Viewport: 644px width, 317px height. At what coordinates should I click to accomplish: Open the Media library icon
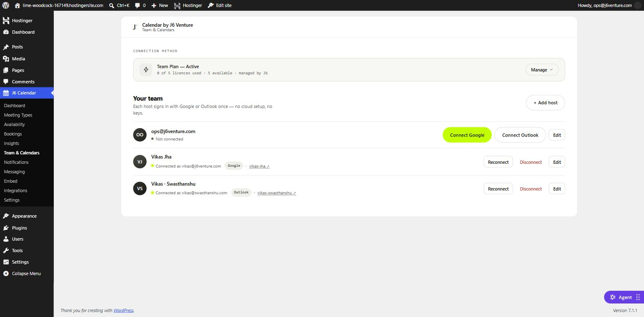(x=6, y=59)
